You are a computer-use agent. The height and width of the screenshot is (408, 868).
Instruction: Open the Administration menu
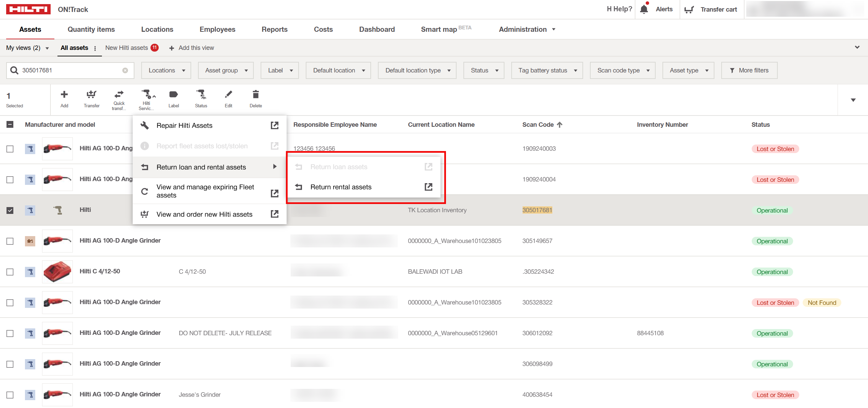[527, 29]
